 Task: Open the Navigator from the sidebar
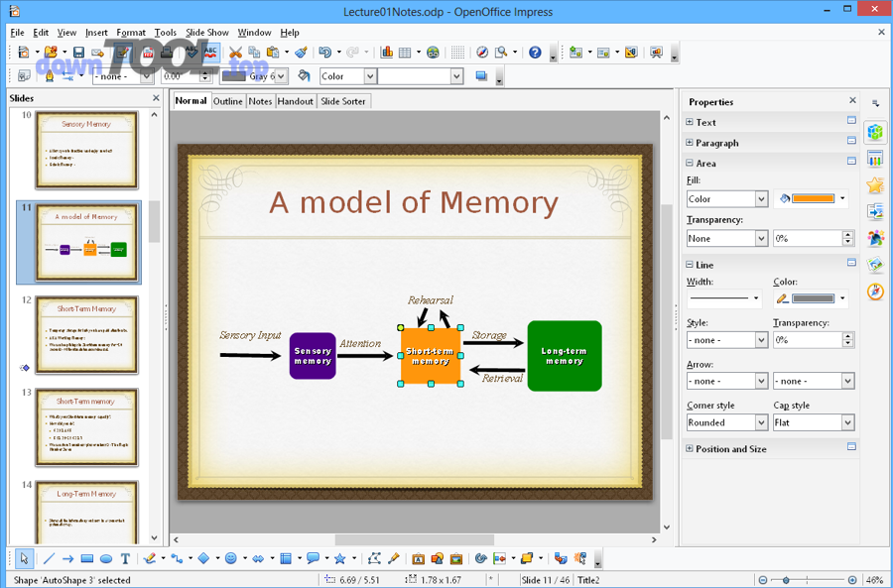(x=876, y=291)
